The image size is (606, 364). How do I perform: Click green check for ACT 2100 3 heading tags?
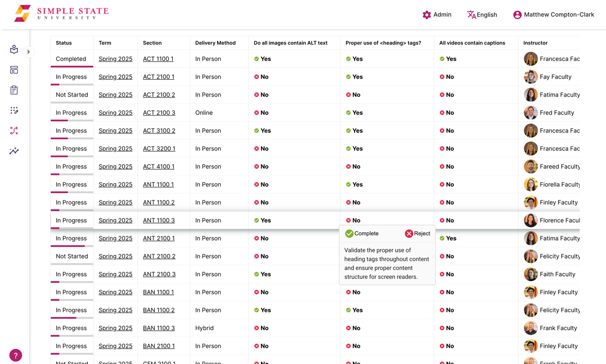pyautogui.click(x=348, y=113)
